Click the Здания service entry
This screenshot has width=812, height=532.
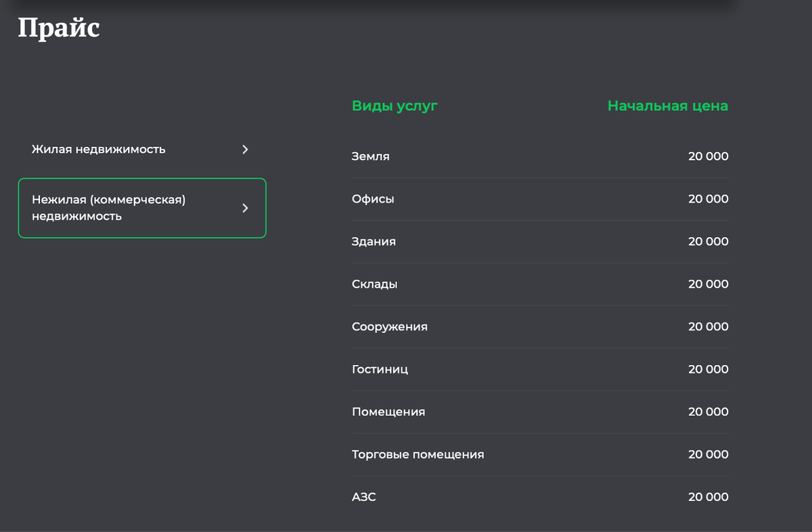tap(374, 242)
